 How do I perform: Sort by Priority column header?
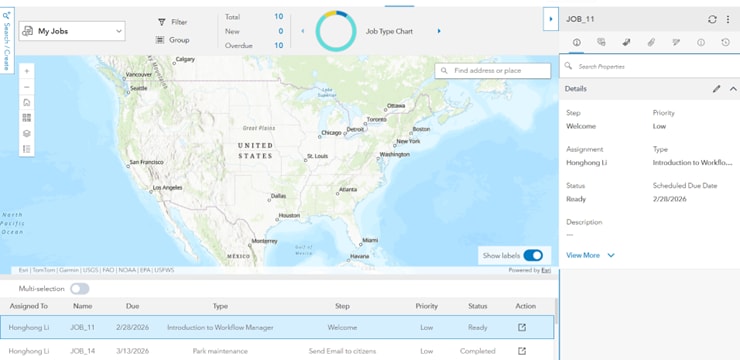point(427,306)
